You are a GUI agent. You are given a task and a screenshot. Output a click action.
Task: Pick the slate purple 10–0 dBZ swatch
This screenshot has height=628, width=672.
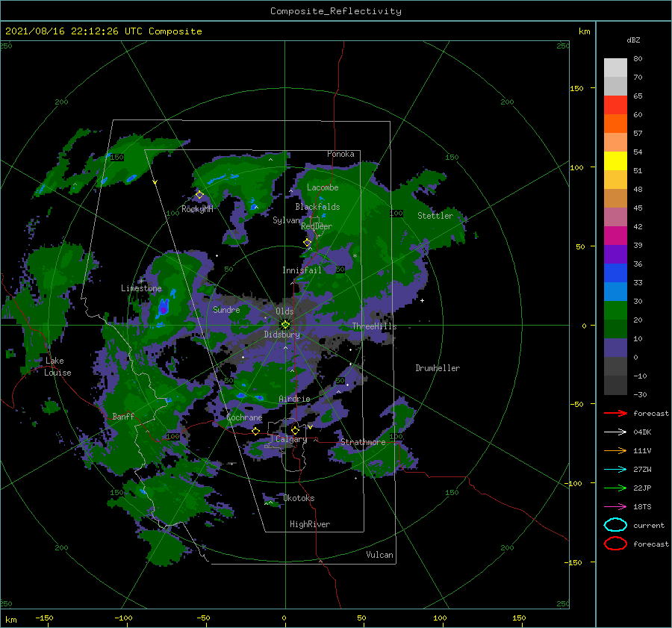615,347
